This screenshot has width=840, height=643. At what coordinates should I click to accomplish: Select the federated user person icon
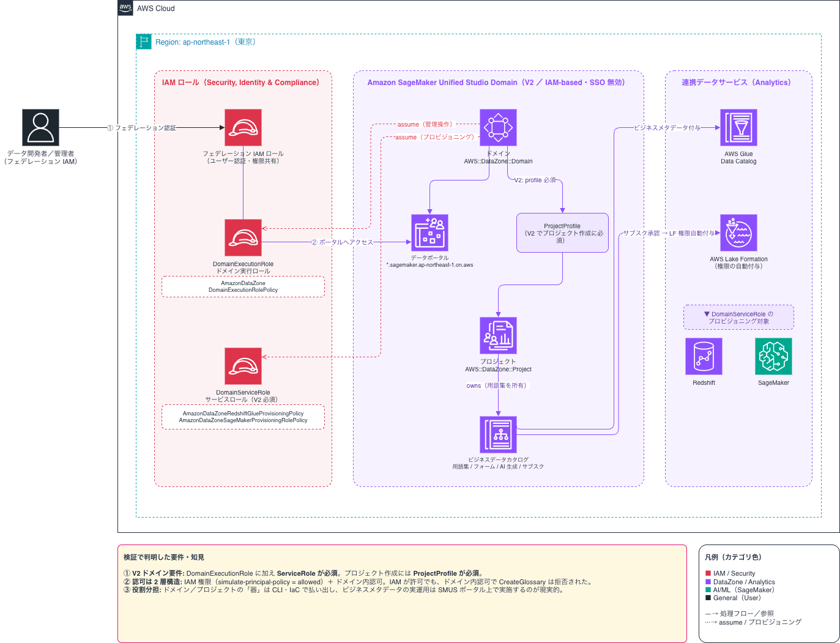click(x=40, y=127)
